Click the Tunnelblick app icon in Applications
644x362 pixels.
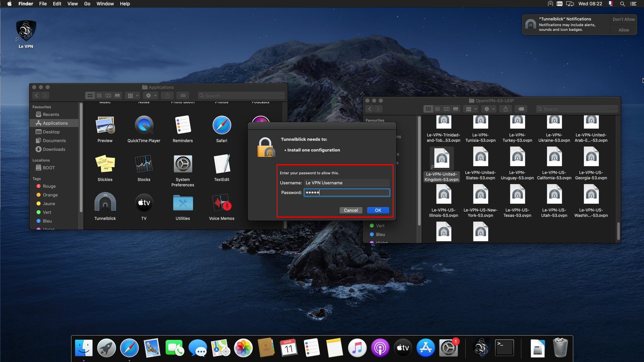pyautogui.click(x=105, y=205)
